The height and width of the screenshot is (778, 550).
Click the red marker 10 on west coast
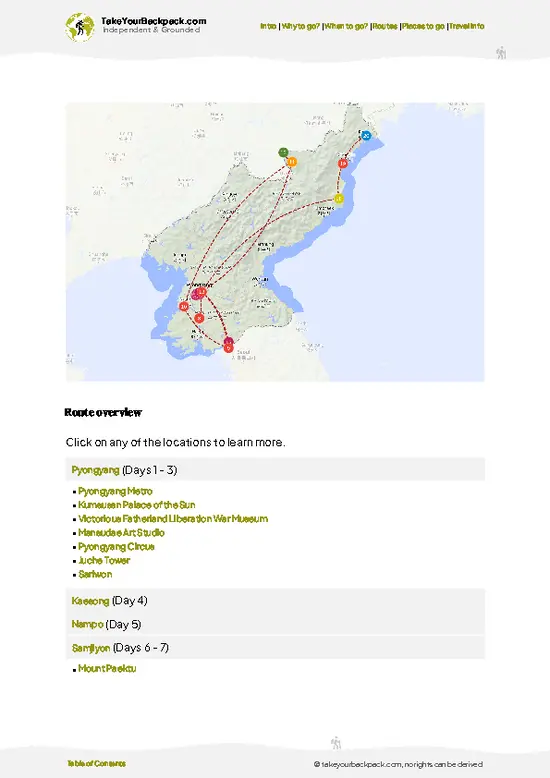coord(184,307)
